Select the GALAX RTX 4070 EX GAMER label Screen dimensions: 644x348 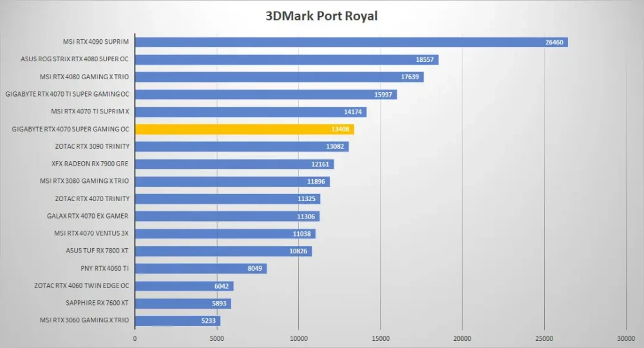88,216
